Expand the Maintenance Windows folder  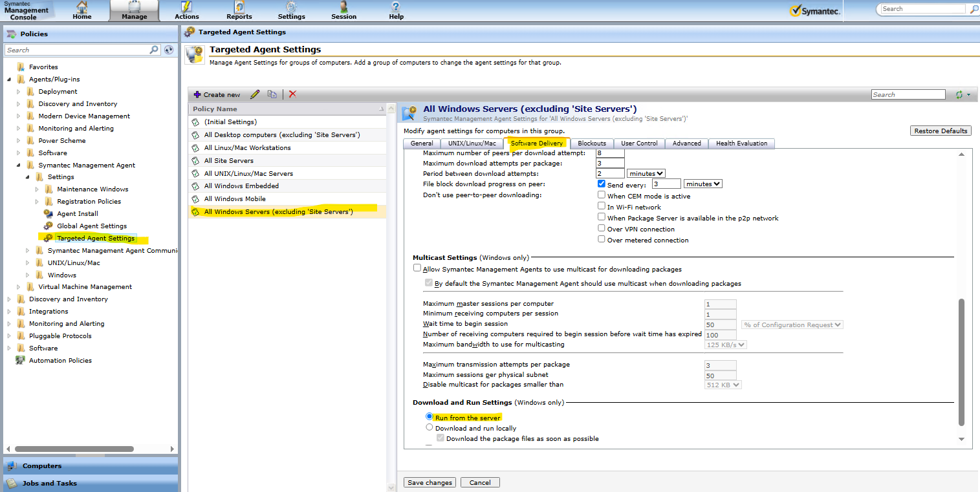(x=37, y=189)
